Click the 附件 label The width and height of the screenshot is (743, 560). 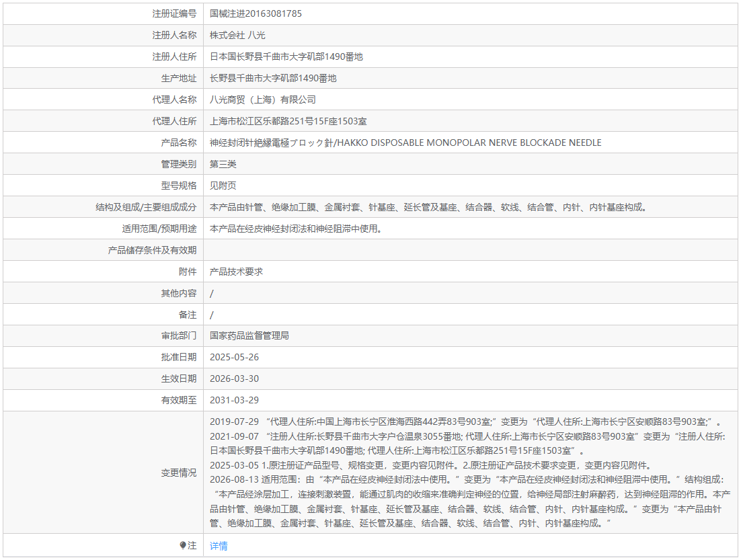pyautogui.click(x=188, y=272)
